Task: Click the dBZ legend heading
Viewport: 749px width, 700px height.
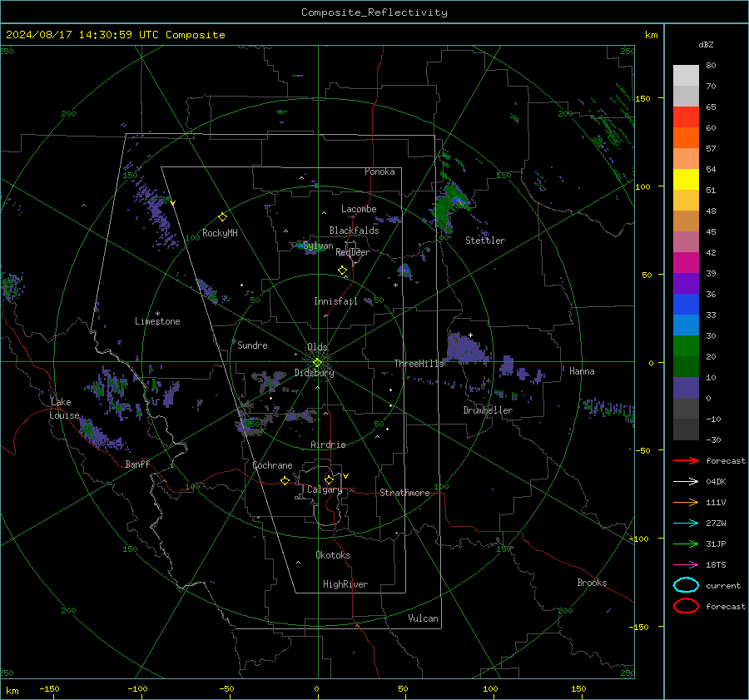Action: [706, 45]
